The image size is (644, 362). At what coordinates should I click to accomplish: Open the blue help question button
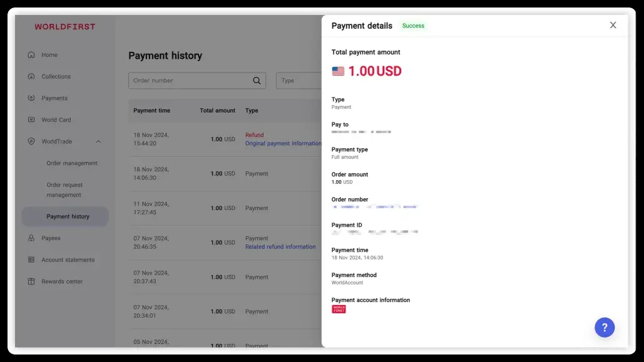click(x=604, y=327)
